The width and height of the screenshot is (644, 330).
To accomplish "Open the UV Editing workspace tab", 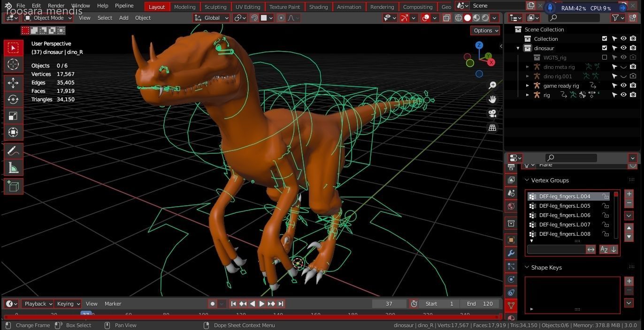I will [248, 7].
